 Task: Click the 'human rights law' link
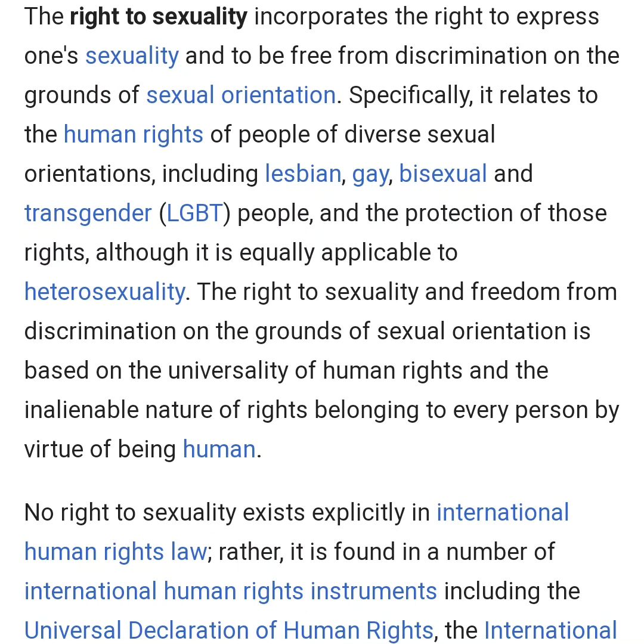pos(116,552)
